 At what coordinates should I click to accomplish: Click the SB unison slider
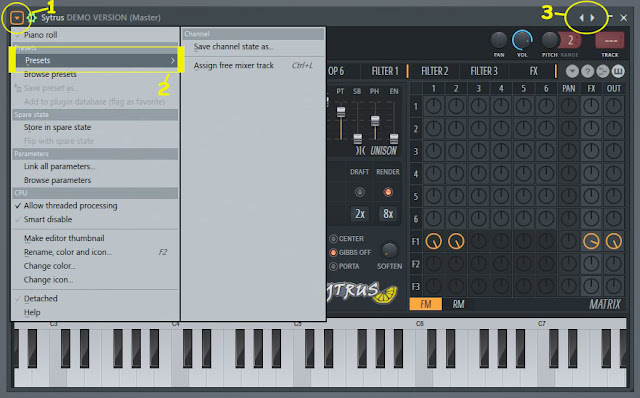[x=358, y=139]
